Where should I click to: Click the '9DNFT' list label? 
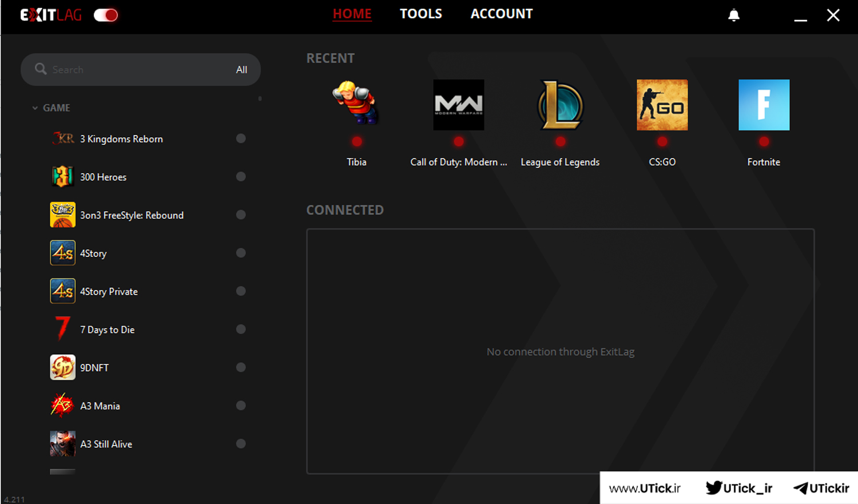(x=94, y=368)
